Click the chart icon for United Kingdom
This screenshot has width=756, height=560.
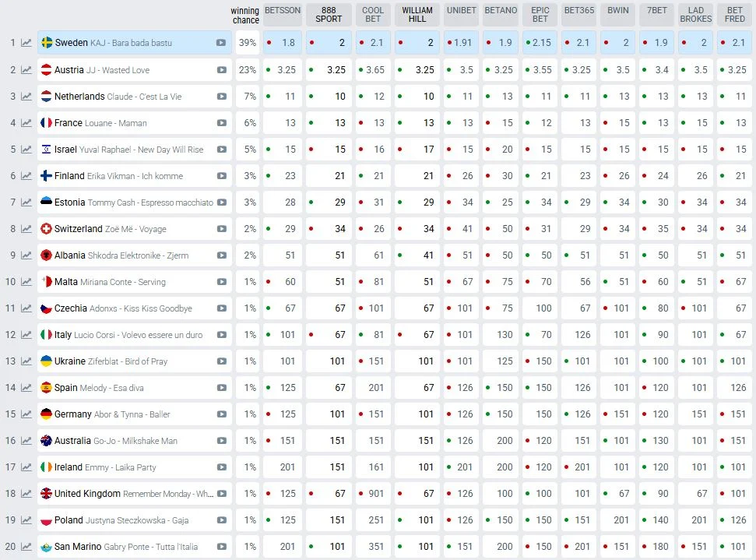click(26, 494)
